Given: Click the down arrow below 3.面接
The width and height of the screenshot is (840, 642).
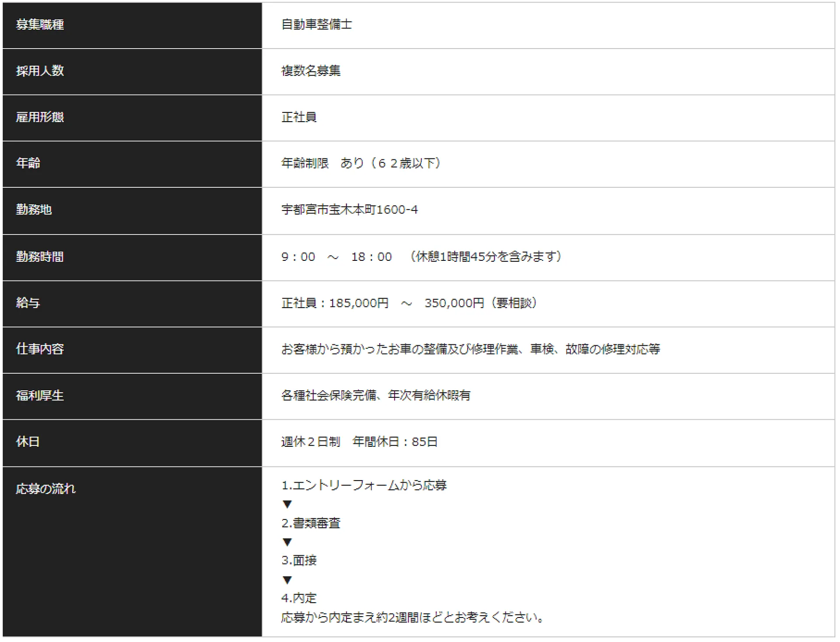Looking at the screenshot, I should 287,580.
